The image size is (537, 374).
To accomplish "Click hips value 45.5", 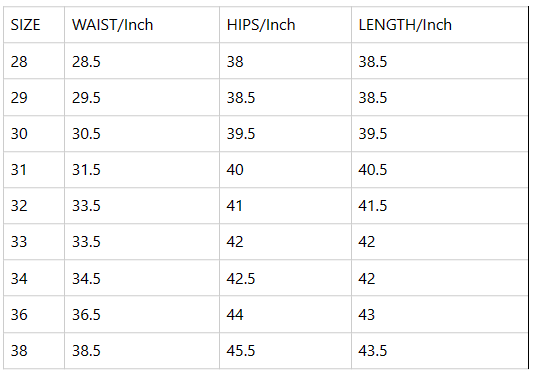I will pyautogui.click(x=241, y=351).
